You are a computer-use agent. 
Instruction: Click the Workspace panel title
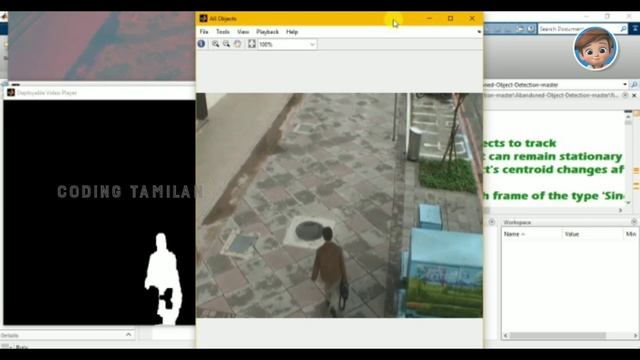(517, 222)
